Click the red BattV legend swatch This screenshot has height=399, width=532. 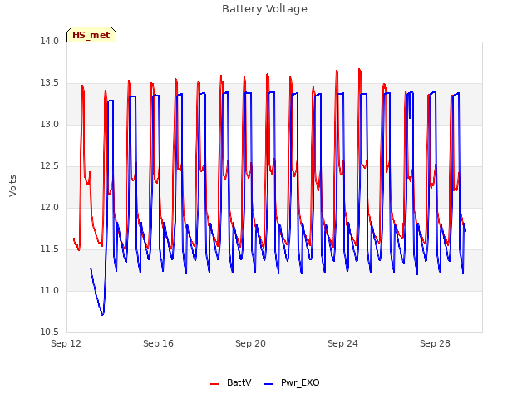pyautogui.click(x=214, y=384)
